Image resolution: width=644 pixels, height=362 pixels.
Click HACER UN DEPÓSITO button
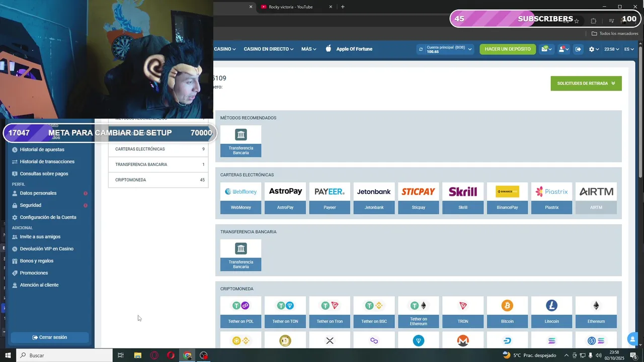[508, 49]
